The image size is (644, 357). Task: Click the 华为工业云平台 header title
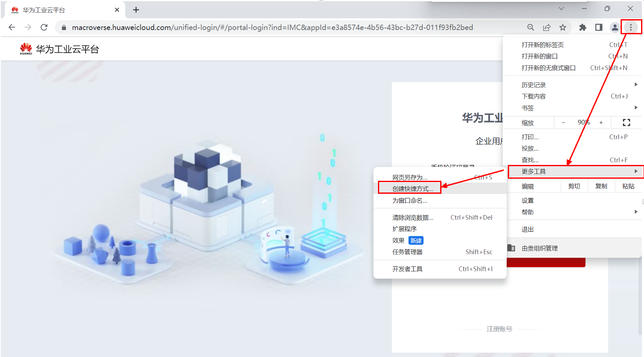click(x=68, y=49)
